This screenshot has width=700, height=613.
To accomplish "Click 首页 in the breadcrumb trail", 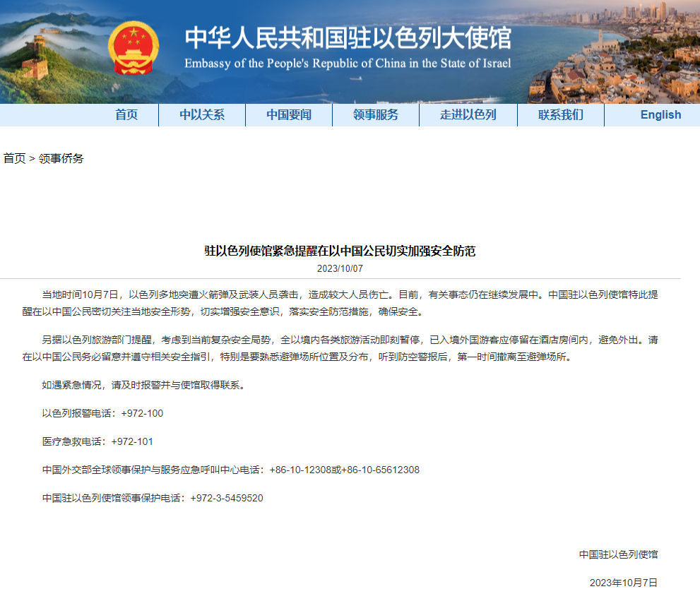I will click(x=14, y=158).
